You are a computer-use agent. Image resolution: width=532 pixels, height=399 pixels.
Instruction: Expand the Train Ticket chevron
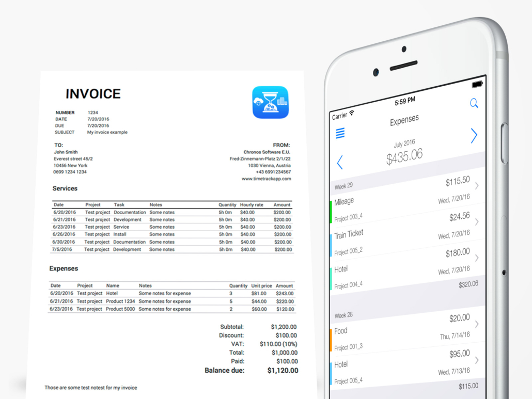pos(477,221)
